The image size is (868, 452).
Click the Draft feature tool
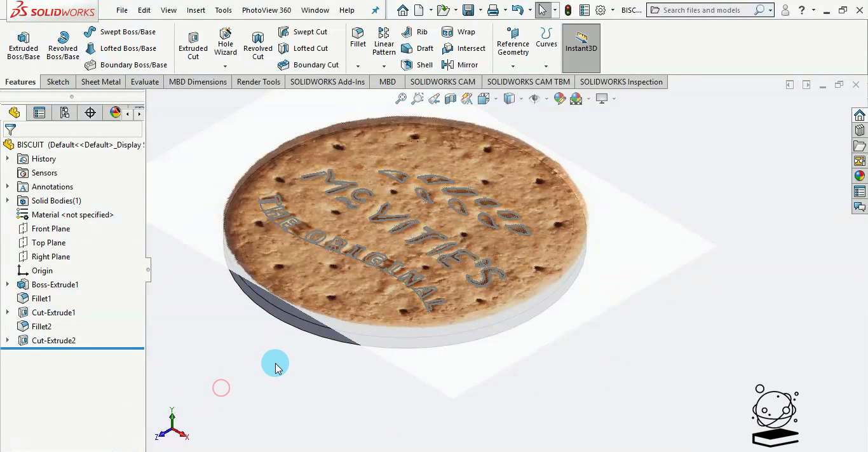coord(417,48)
